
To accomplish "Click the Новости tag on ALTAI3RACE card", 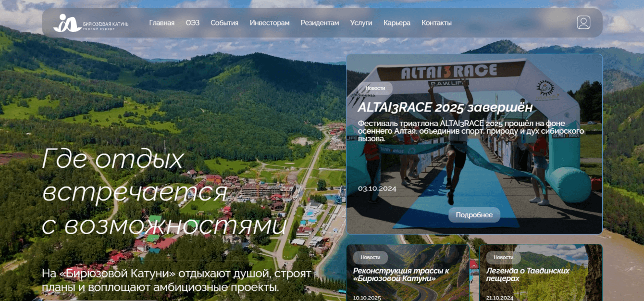I will (x=375, y=88).
